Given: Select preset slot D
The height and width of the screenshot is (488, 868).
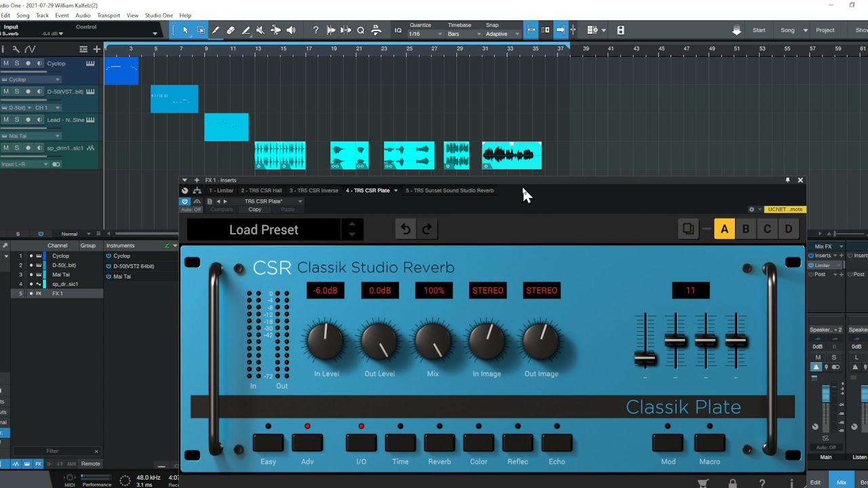Looking at the screenshot, I should click(789, 229).
